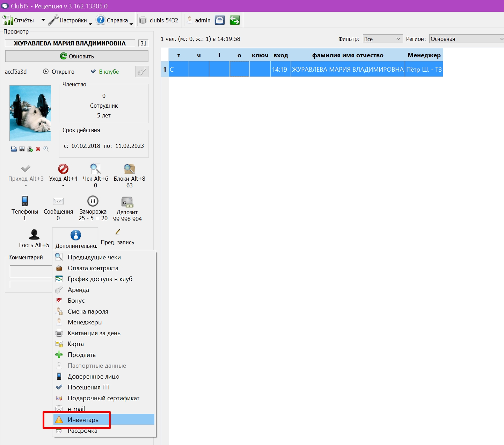Screen dimensions: 504x445
Task: Open the Заморозка pause icon
Action: (x=93, y=201)
